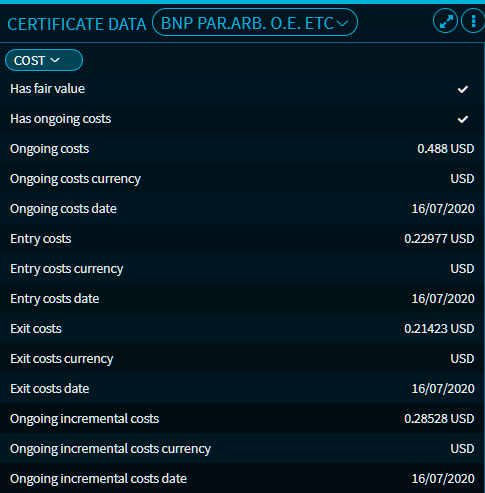
Task: Select the Ongoing incremental costs date row
Action: click(242, 478)
